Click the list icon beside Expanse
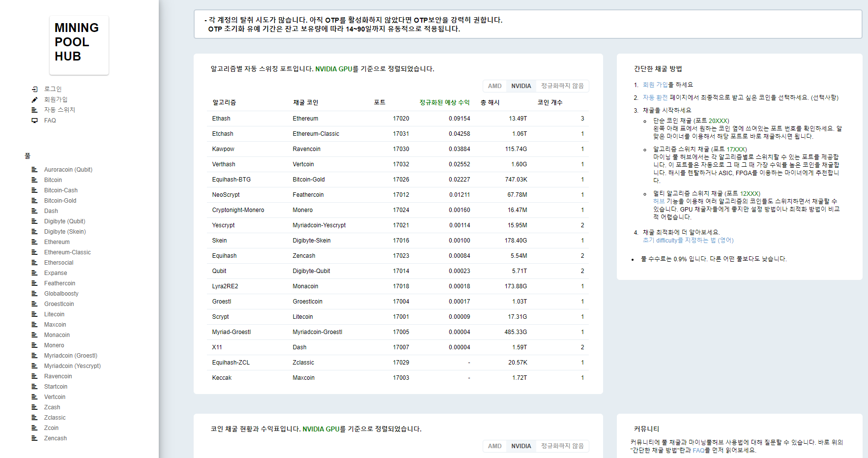Viewport: 868px width, 458px height. coord(34,273)
